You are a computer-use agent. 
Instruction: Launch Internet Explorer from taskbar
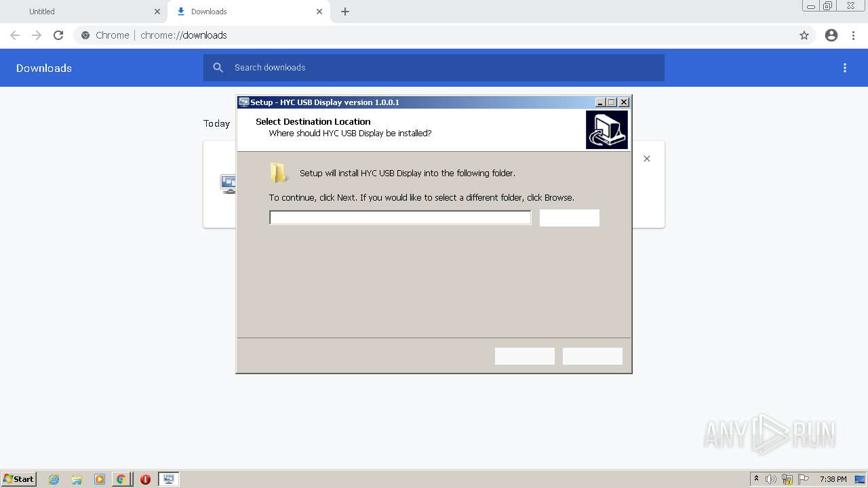54,479
